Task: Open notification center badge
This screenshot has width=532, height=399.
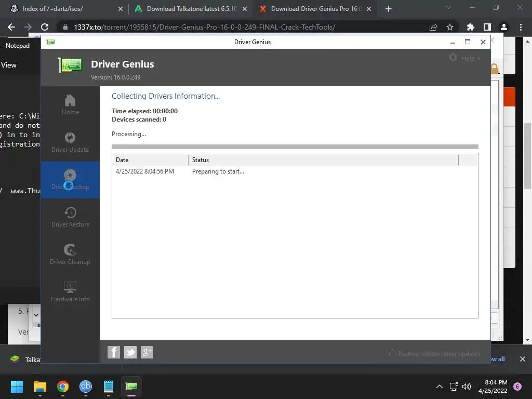Action: tap(517, 387)
